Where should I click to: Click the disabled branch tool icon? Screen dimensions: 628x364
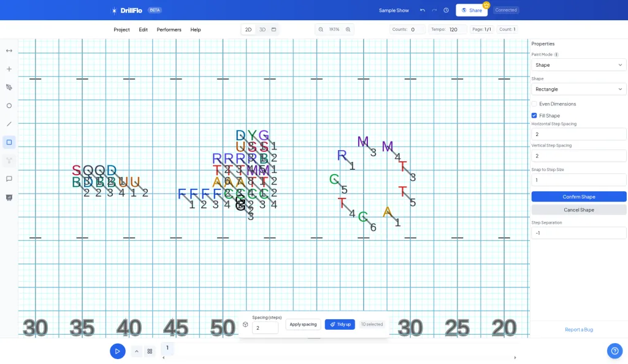tap(9, 161)
